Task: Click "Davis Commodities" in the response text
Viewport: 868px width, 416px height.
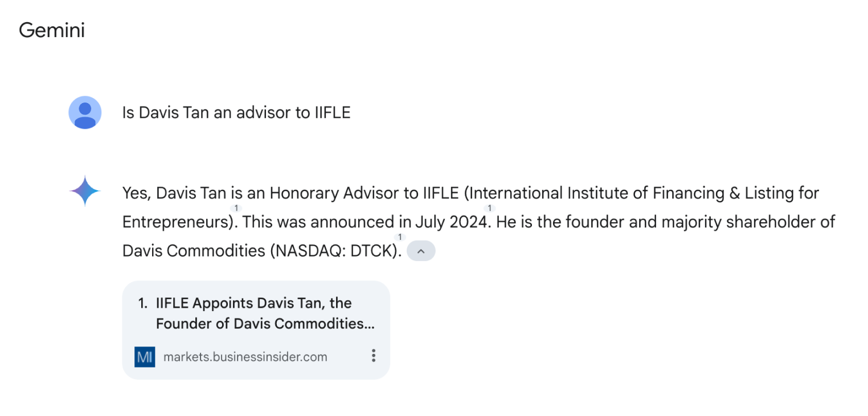Action: click(x=194, y=251)
